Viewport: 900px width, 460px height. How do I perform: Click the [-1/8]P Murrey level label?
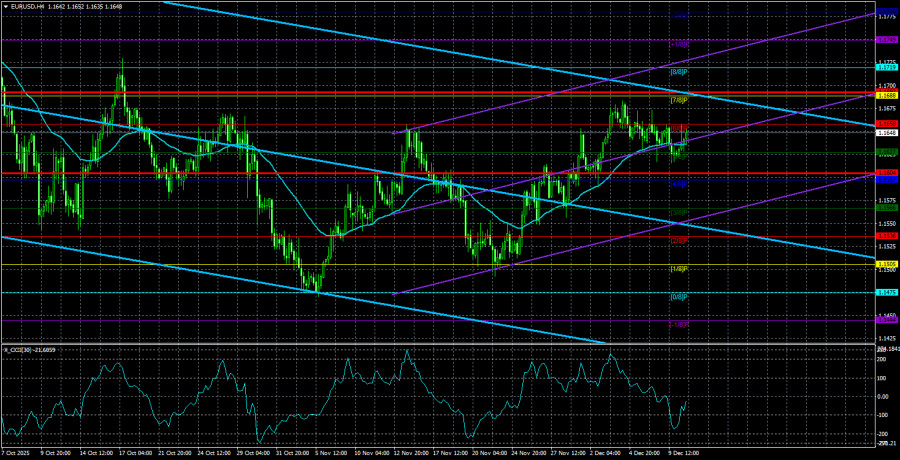[679, 324]
